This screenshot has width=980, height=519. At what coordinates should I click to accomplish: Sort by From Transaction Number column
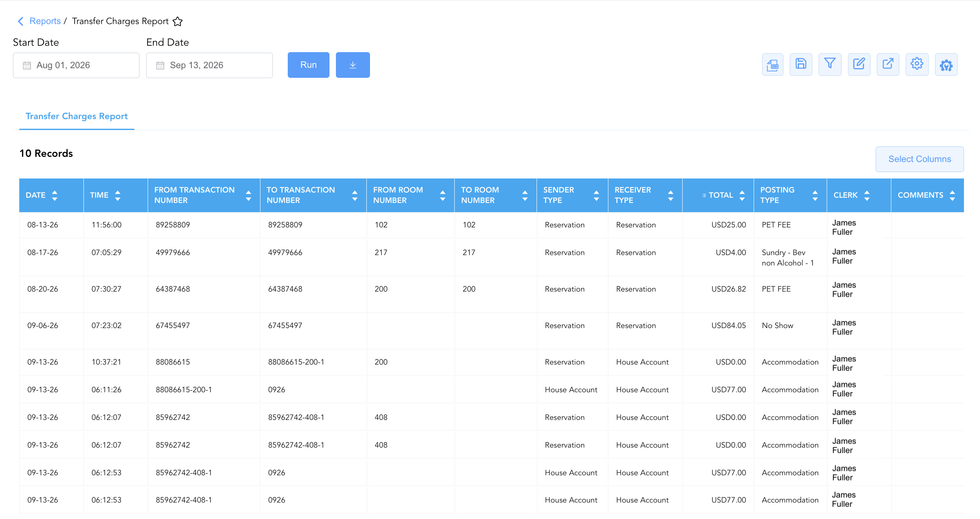[248, 195]
